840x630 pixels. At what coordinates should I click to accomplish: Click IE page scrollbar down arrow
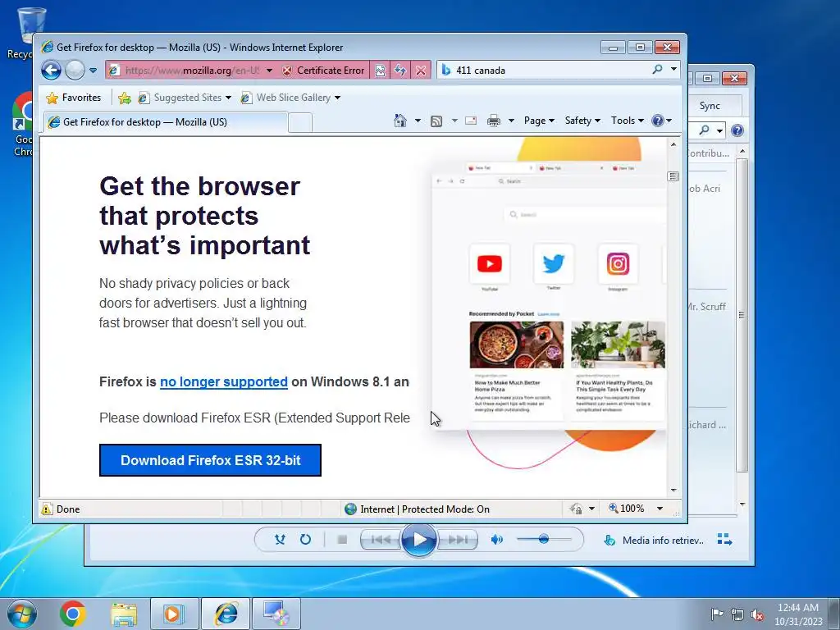(x=673, y=491)
